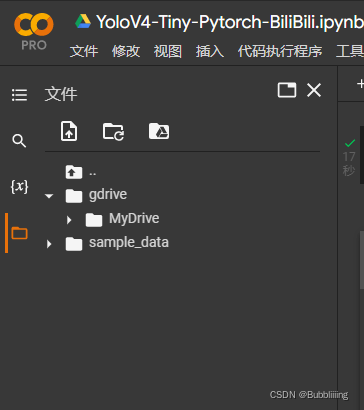This screenshot has width=364, height=410.
Task: Open the variables {x} sidebar icon
Action: 19,187
